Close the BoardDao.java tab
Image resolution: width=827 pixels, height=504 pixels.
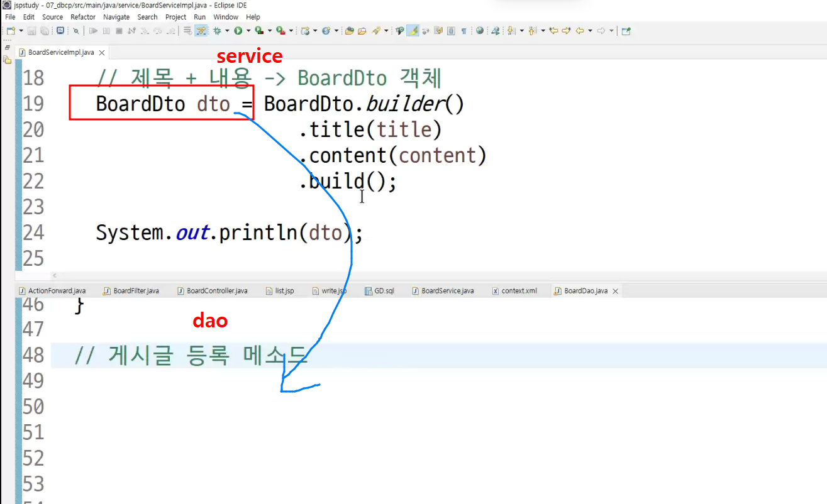[x=615, y=291]
